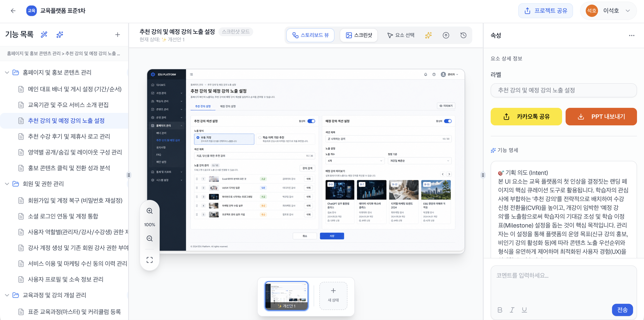The height and width of the screenshot is (320, 644).
Task: Select the 요소 선택 tool
Action: [400, 35]
